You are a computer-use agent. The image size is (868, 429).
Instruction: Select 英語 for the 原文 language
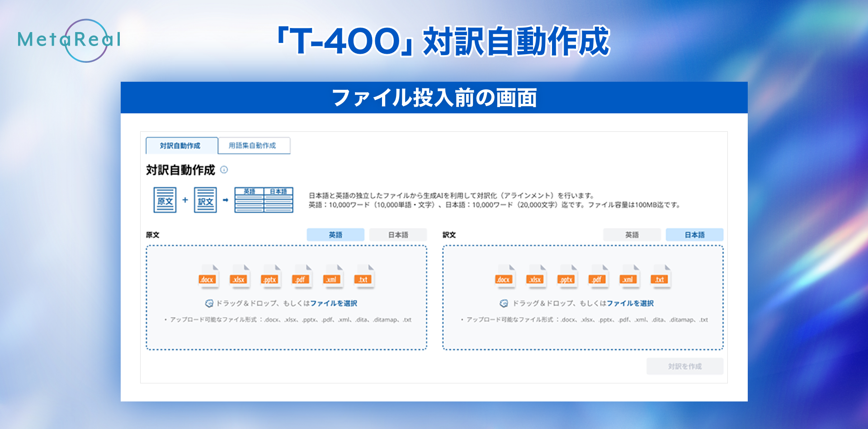335,235
